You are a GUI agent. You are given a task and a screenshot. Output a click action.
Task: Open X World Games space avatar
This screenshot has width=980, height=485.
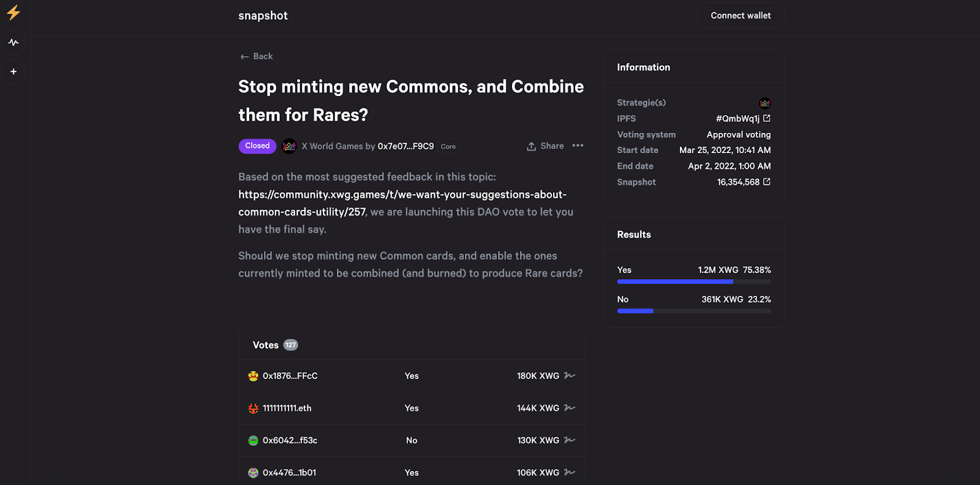(289, 146)
